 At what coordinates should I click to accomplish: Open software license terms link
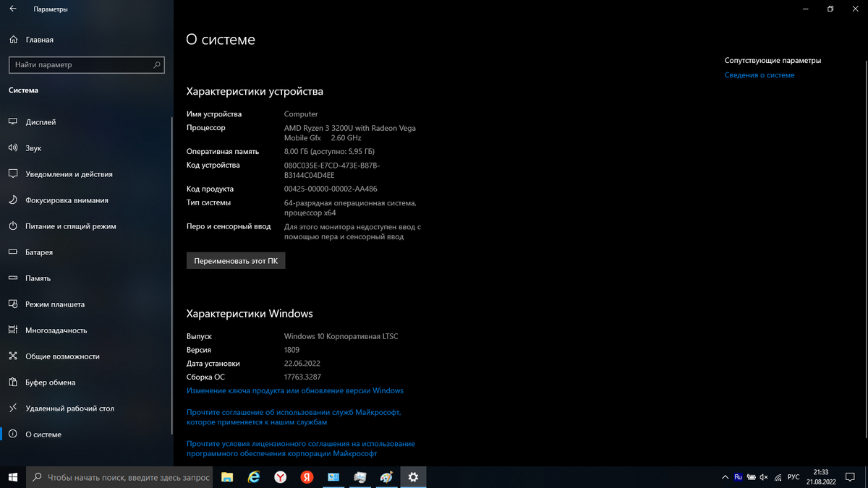coord(301,449)
